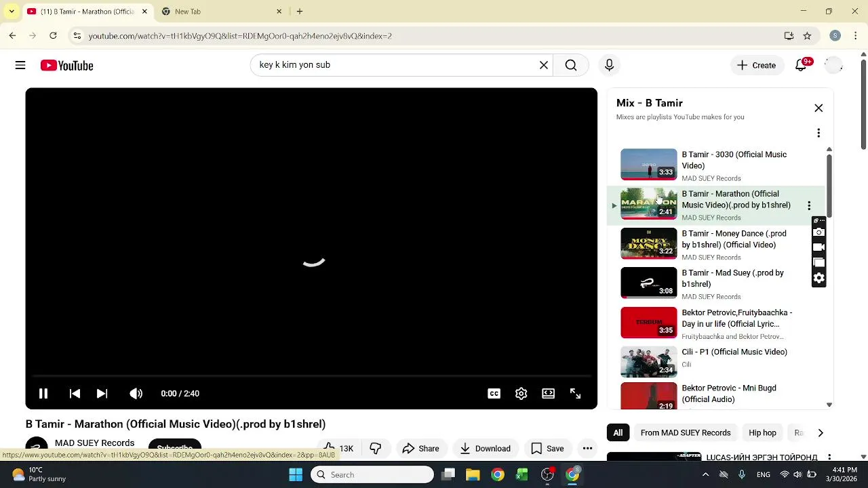This screenshot has width=868, height=488.
Task: Save video to a playlist
Action: [x=547, y=448]
